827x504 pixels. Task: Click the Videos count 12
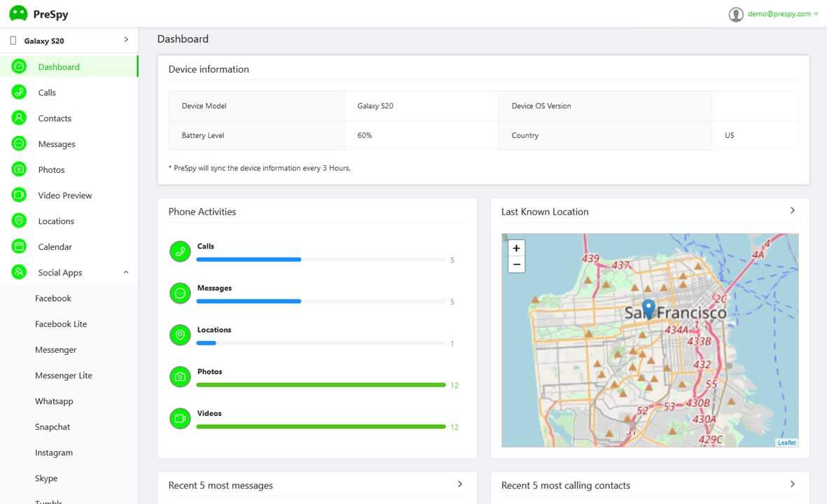point(454,427)
